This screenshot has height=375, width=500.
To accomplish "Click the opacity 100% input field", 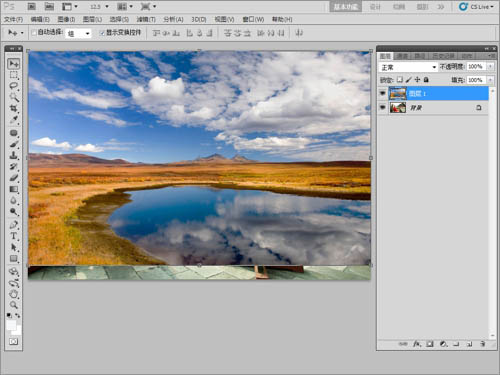I will pos(477,67).
